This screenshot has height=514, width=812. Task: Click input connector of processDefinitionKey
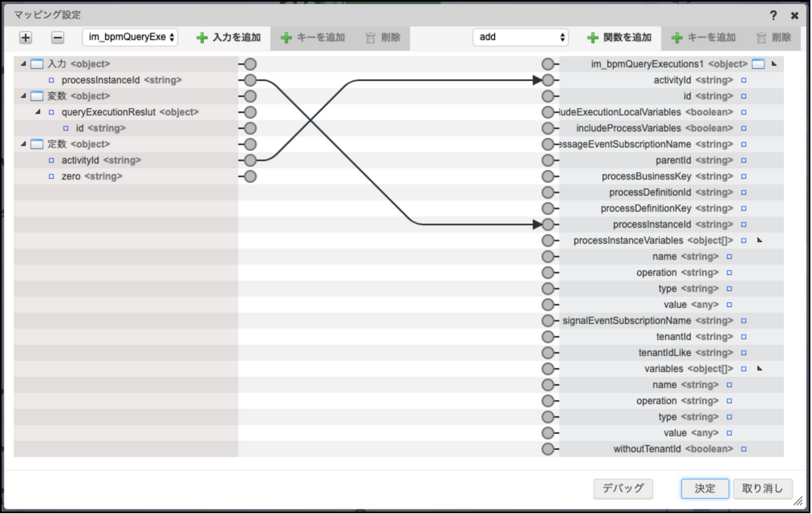pos(548,208)
